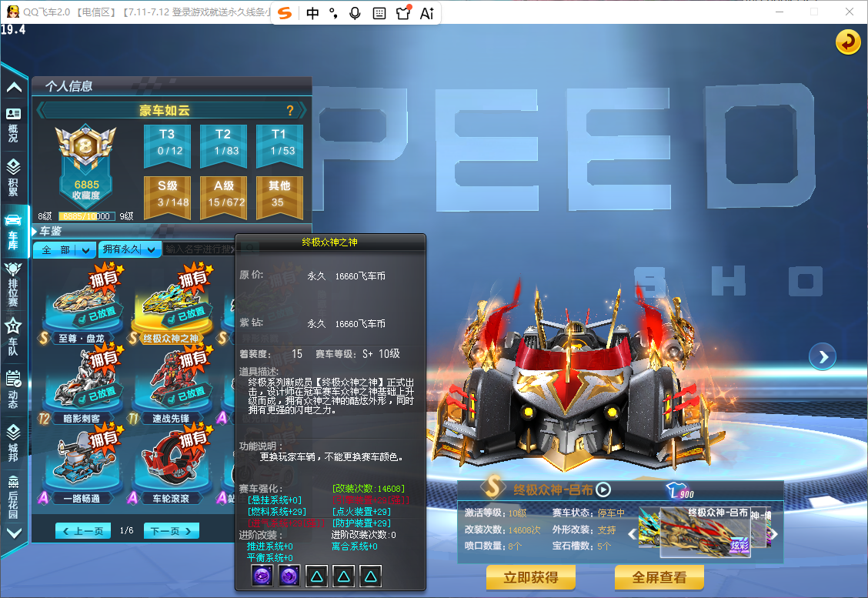Click second purple gem slot in tooltip
The height and width of the screenshot is (598, 868).
click(x=289, y=576)
